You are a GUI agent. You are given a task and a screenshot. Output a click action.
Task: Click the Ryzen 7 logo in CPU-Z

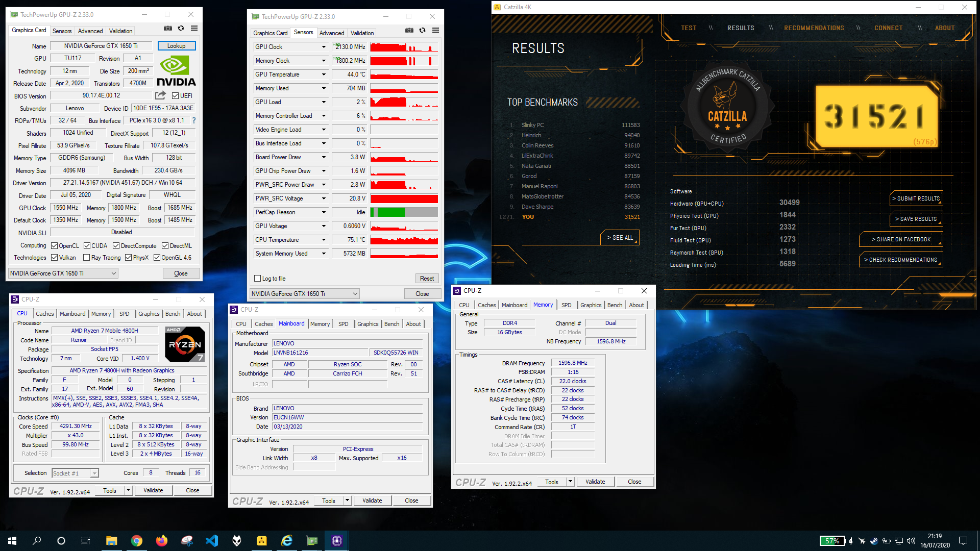tap(185, 344)
